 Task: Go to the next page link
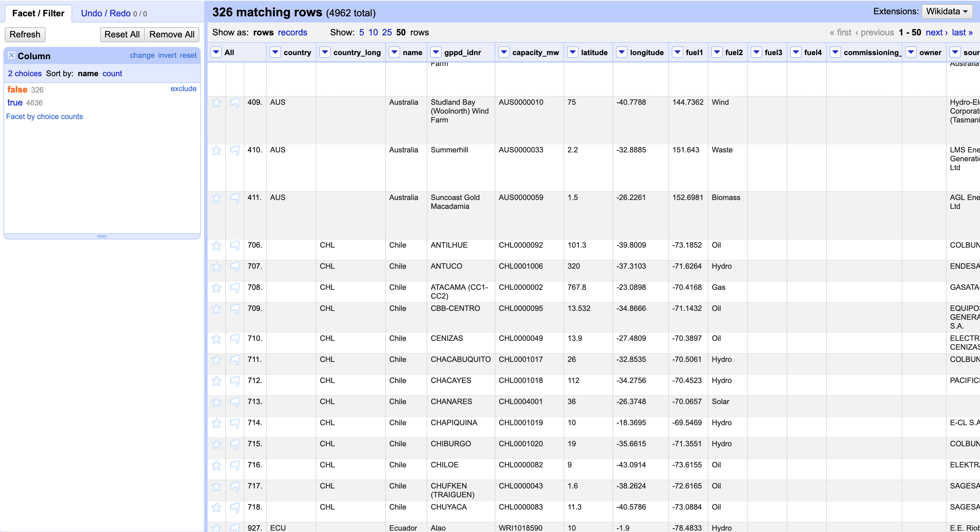pos(936,32)
